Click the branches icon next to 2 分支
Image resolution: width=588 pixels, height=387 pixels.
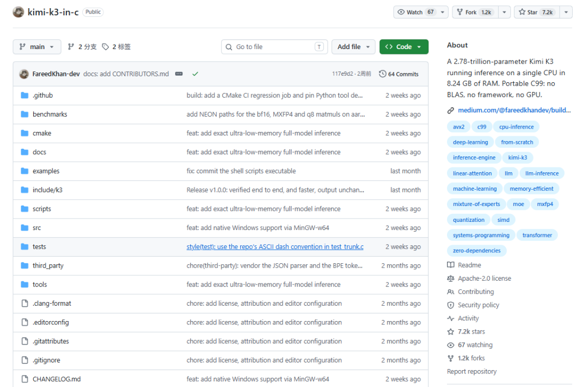click(71, 46)
